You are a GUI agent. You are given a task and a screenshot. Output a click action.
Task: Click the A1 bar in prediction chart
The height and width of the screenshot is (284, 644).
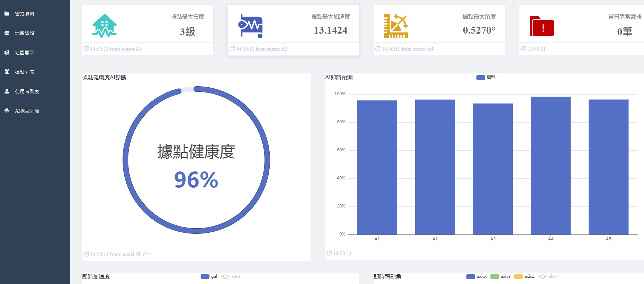377,168
